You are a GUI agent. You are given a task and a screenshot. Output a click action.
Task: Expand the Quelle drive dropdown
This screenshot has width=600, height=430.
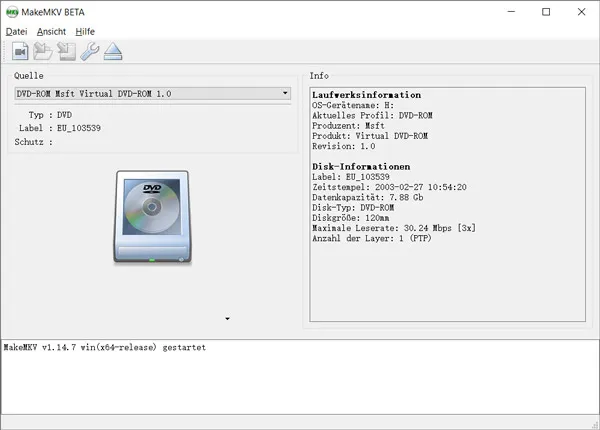[285, 93]
